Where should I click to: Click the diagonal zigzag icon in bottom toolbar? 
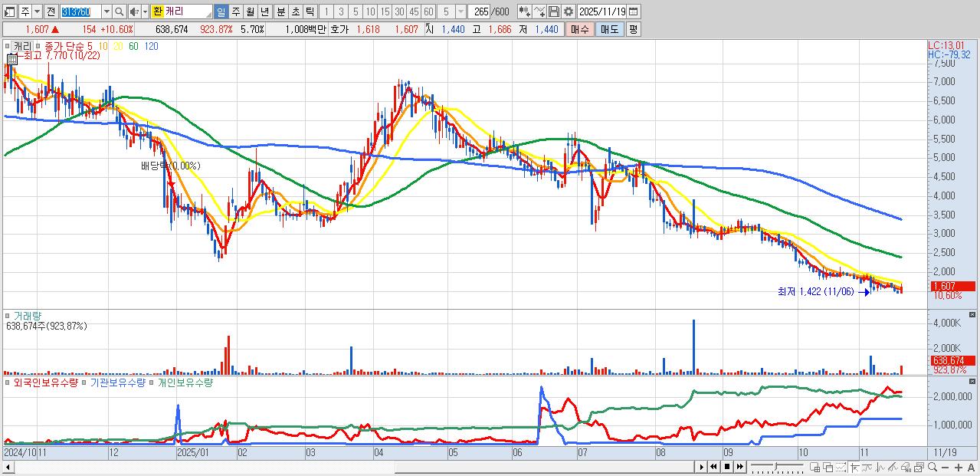[x=893, y=467]
